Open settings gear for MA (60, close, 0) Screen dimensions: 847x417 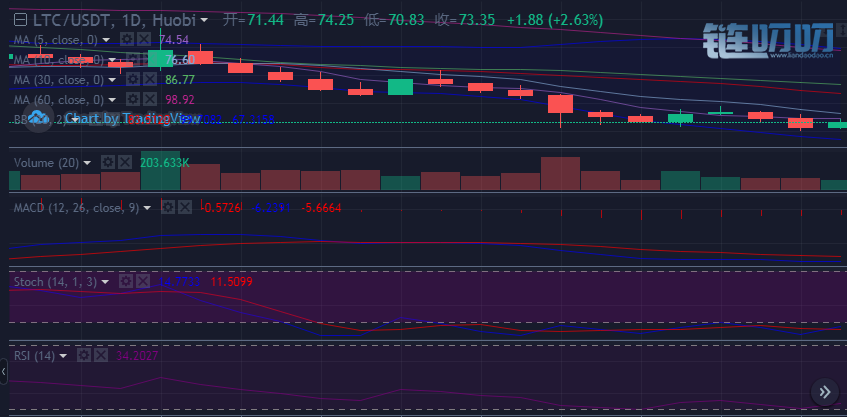click(x=132, y=99)
